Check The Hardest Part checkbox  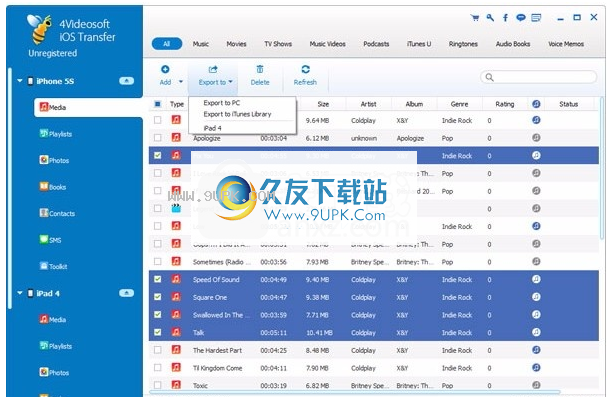pos(157,350)
